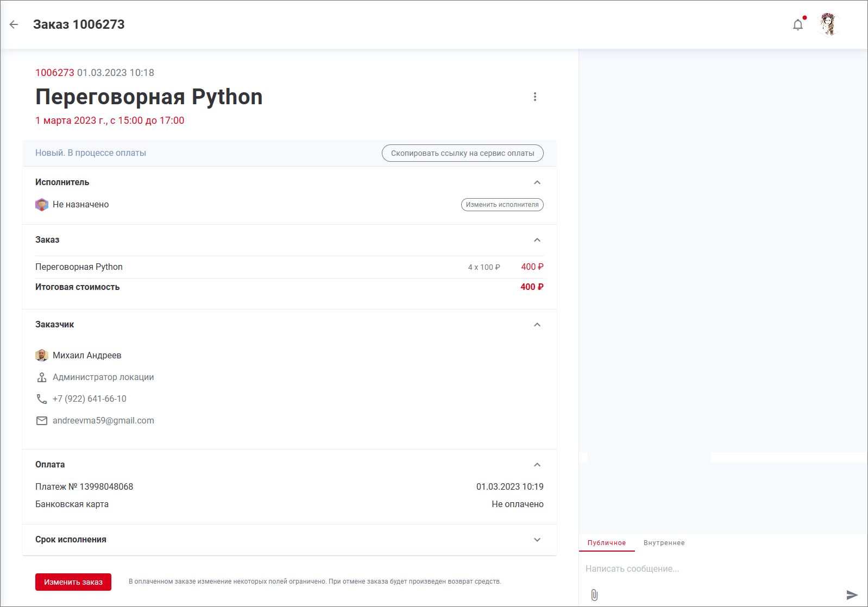Open the user profile avatar
The height and width of the screenshot is (607, 868).
click(828, 24)
